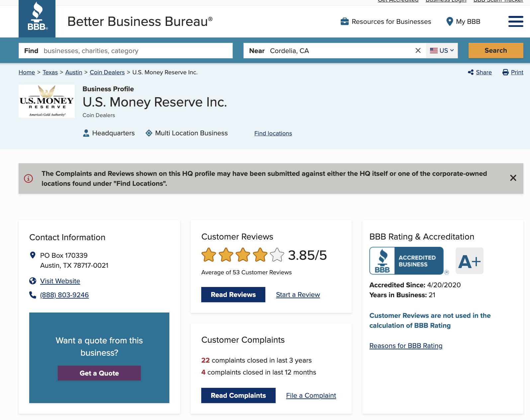530x420 pixels.
Task: Click the address pin icon in Contact Information
Action: [33, 255]
